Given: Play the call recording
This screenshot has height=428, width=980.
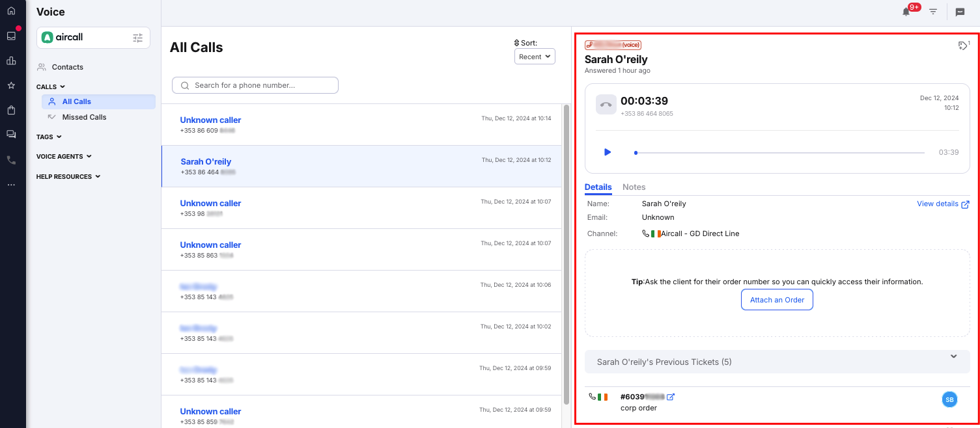Looking at the screenshot, I should pyautogui.click(x=608, y=152).
